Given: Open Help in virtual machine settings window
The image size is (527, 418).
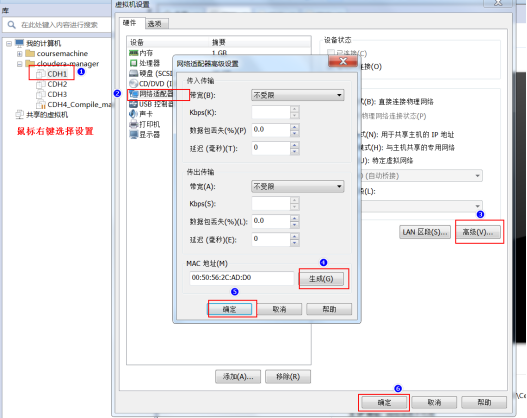Looking at the screenshot, I should click(484, 402).
